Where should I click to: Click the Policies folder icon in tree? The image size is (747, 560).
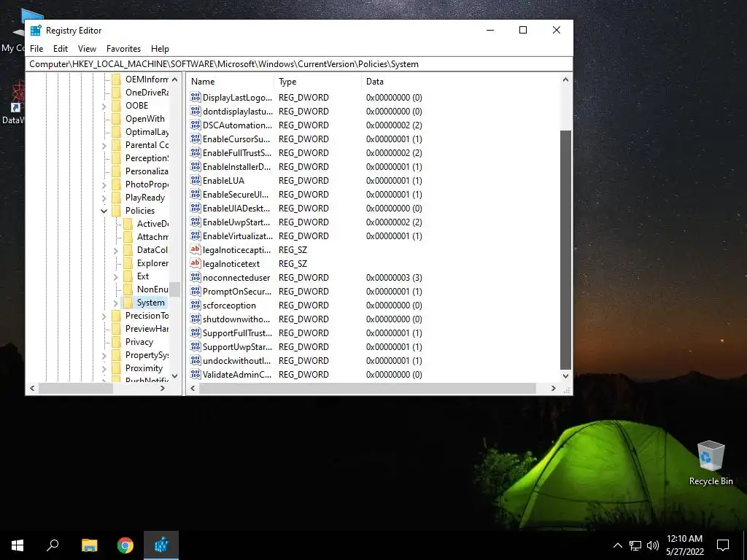click(x=116, y=211)
